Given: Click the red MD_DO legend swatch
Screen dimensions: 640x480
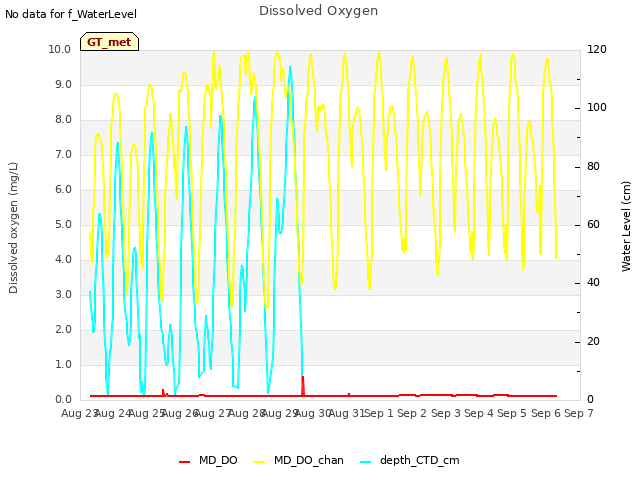Looking at the screenshot, I should 184,462.
